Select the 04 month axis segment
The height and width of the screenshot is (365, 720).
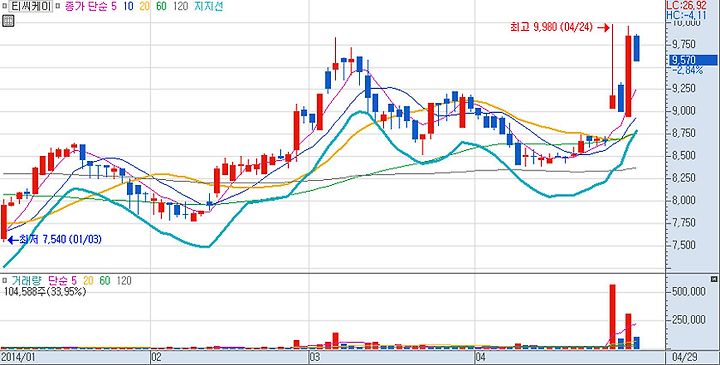(570, 357)
